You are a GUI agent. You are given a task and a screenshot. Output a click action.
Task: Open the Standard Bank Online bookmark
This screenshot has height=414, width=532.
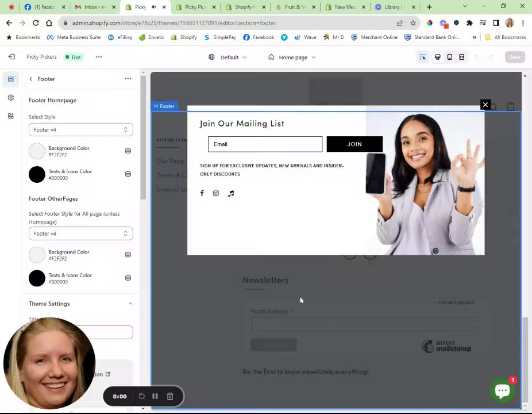(432, 37)
